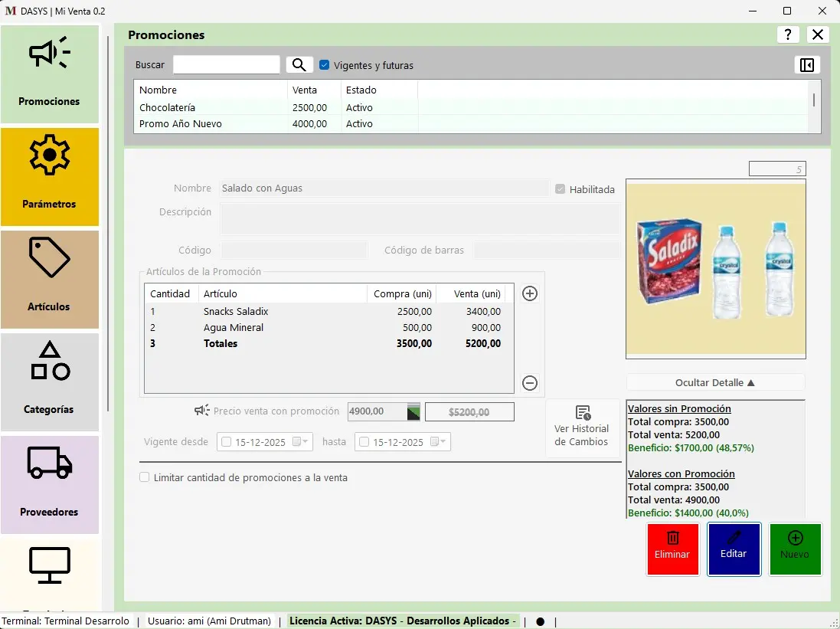840x629 pixels.
Task: Click the red Eliminar trash button
Action: point(672,549)
